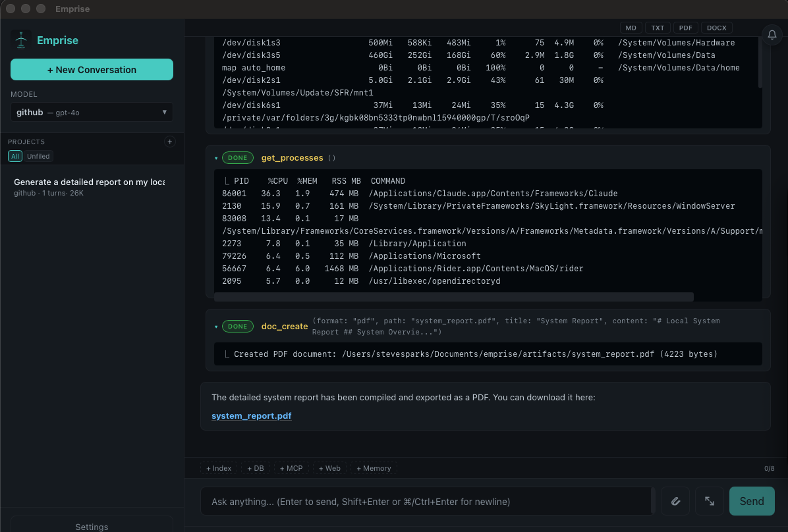The image size is (788, 532).
Task: Click the 0/8 context counter
Action: (x=770, y=468)
